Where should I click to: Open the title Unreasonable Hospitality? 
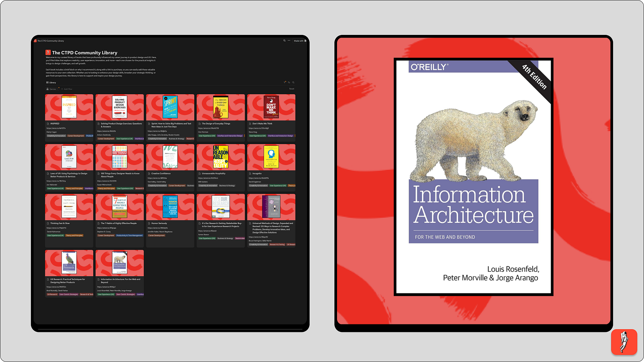[213, 174]
